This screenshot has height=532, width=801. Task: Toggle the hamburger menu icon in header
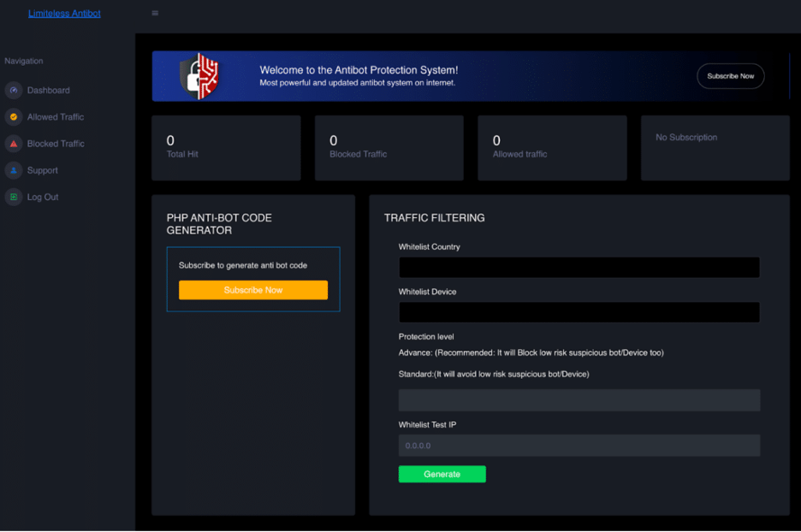click(x=155, y=14)
